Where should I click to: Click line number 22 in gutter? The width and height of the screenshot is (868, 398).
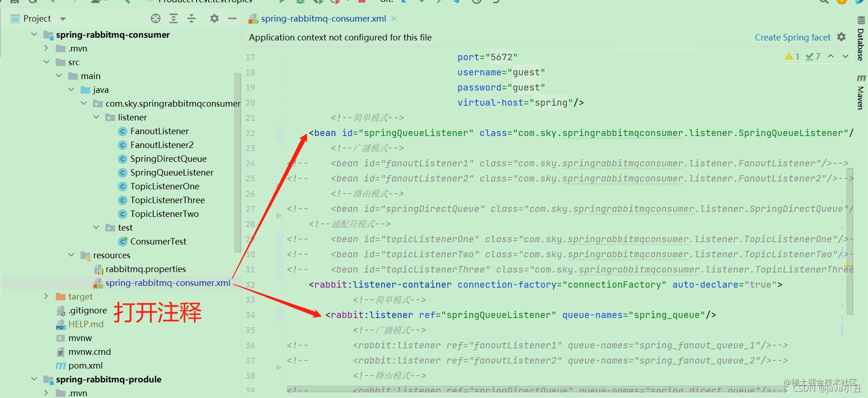[x=250, y=133]
